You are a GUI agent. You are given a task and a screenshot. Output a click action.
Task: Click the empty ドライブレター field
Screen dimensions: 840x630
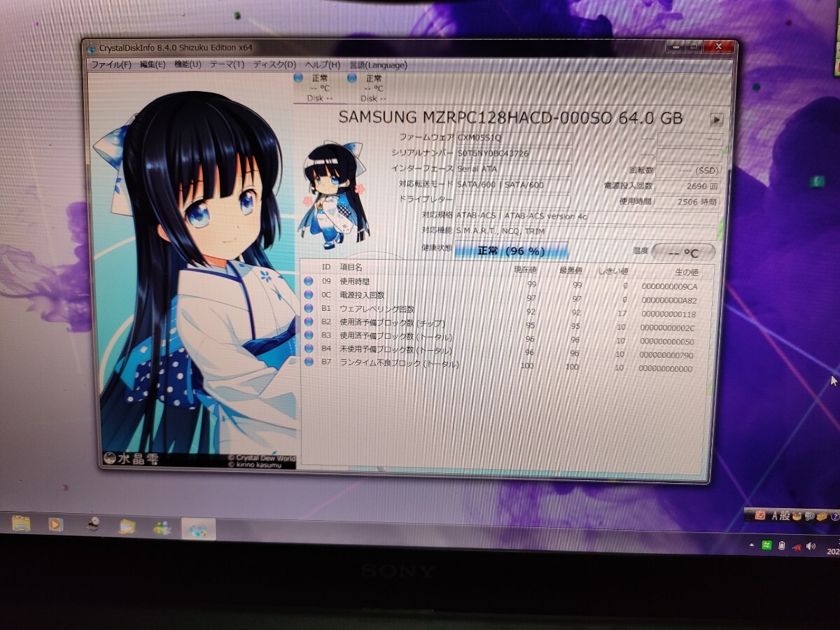tap(513, 200)
